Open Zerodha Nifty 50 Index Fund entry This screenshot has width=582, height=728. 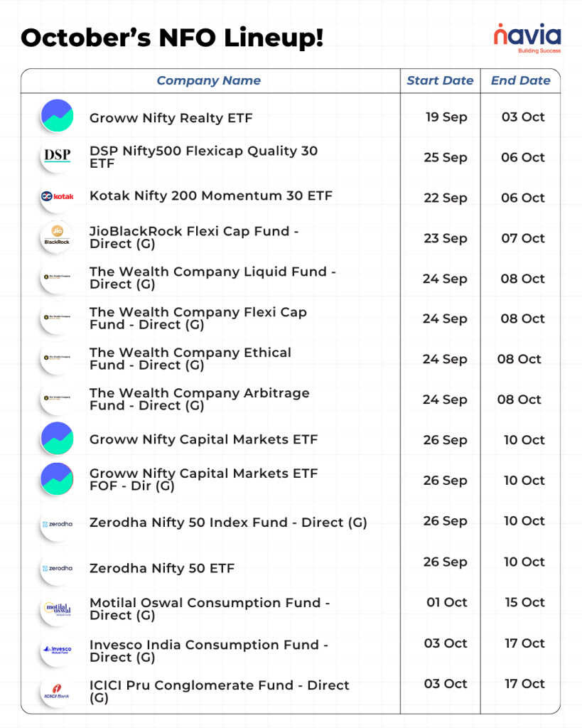228,523
